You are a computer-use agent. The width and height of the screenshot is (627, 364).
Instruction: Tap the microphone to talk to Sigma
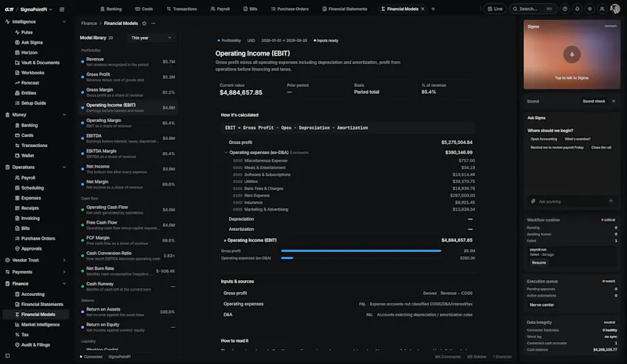click(572, 54)
